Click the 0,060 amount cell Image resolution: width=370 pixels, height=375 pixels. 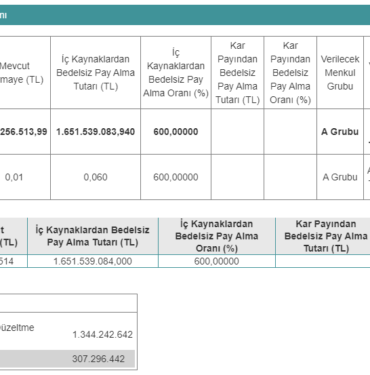tap(96, 177)
